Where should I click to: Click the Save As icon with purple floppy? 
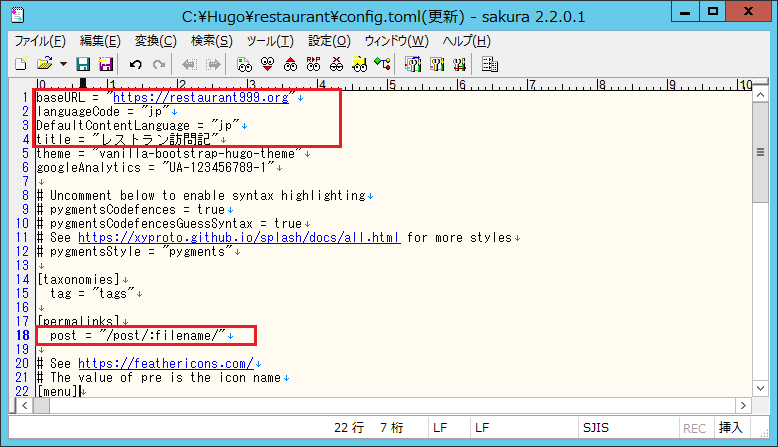105,64
